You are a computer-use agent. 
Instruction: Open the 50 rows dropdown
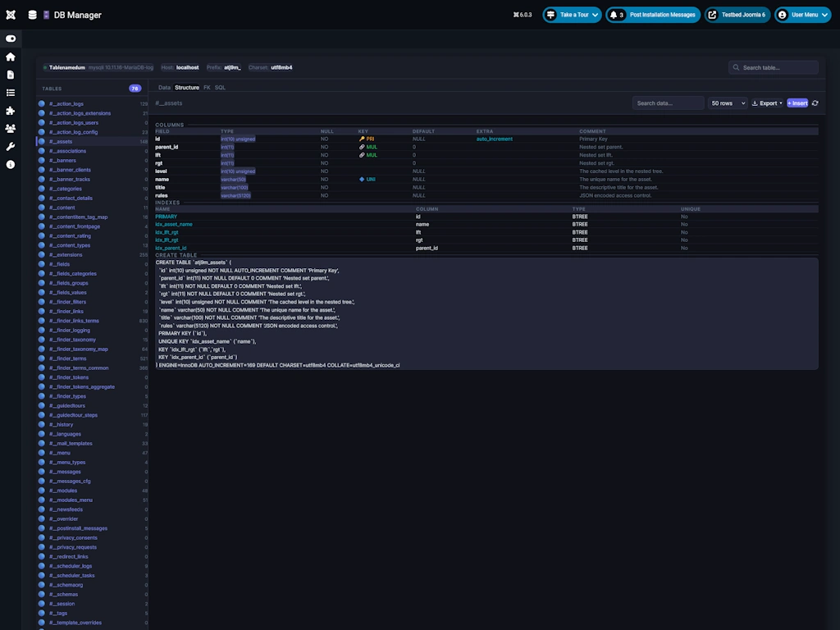point(728,103)
